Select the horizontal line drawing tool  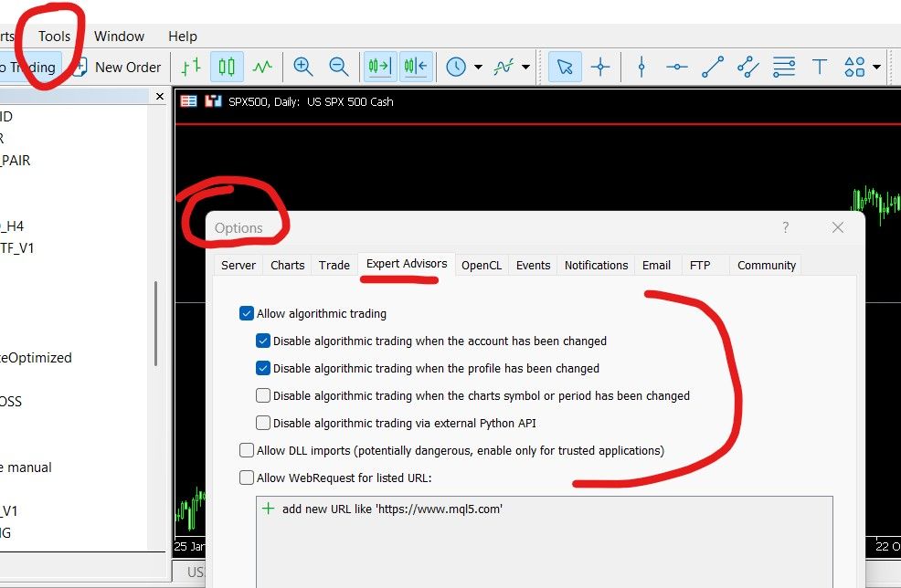coord(677,68)
